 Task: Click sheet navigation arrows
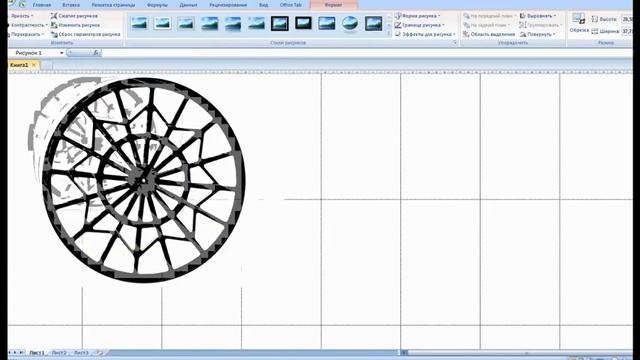click(16, 352)
